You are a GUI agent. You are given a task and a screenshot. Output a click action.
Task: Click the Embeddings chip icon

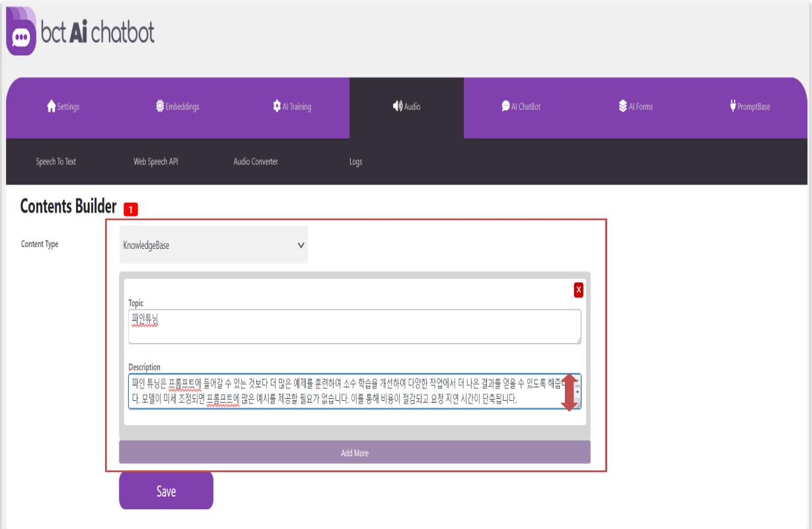pyautogui.click(x=159, y=106)
